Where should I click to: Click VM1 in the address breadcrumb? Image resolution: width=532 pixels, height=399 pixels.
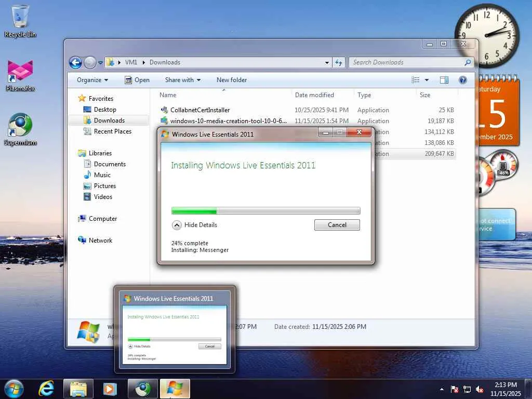(131, 62)
